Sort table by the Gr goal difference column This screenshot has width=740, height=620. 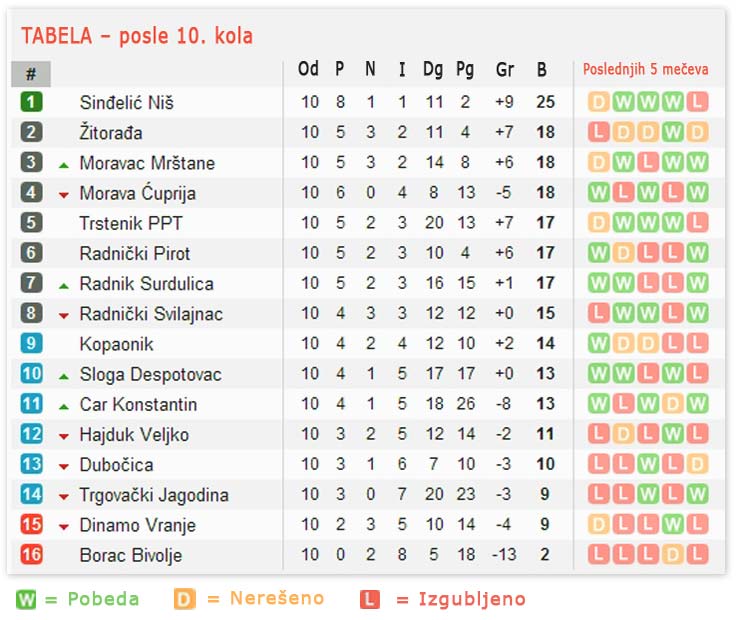(x=505, y=70)
